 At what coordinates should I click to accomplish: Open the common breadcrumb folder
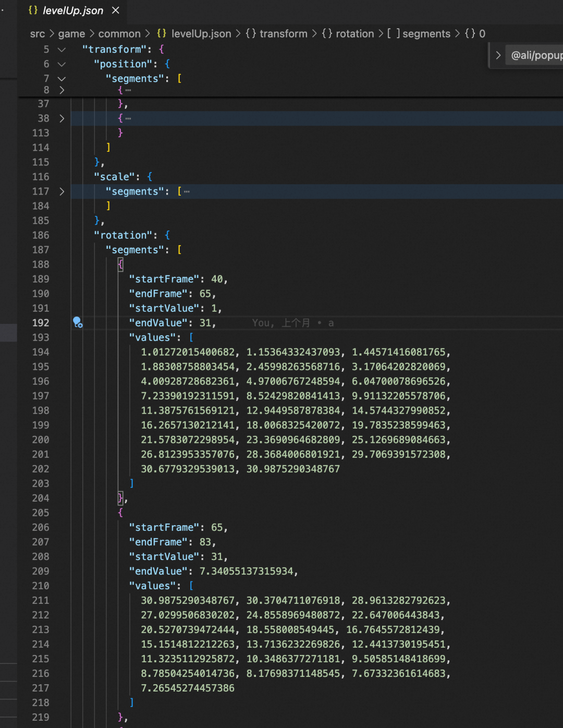tap(119, 34)
